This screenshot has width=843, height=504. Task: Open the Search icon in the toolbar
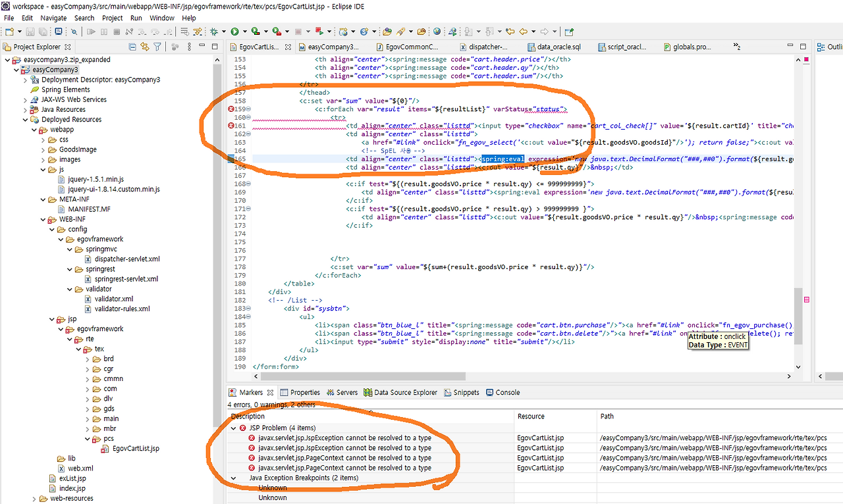pos(74,31)
